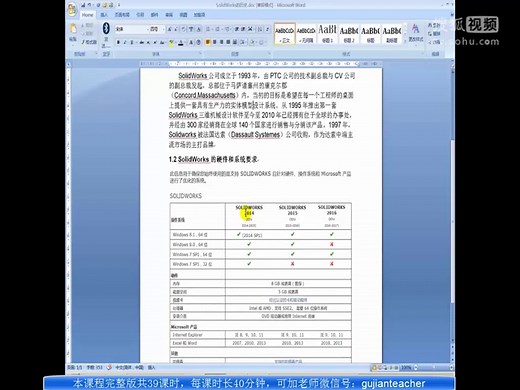This screenshot has height=390, width=520.
Task: Select justify alignment
Action: tap(228, 42)
